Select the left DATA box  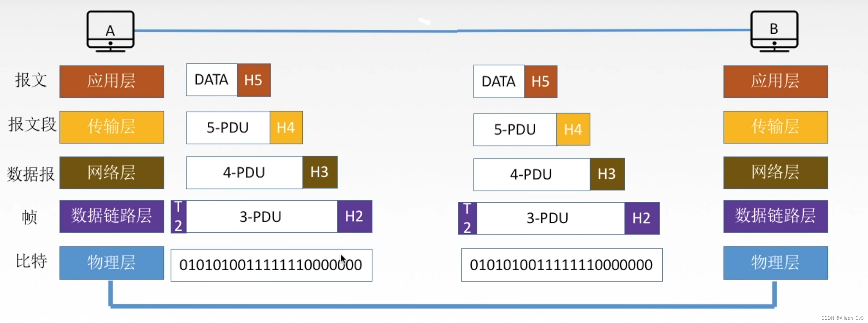(x=211, y=80)
